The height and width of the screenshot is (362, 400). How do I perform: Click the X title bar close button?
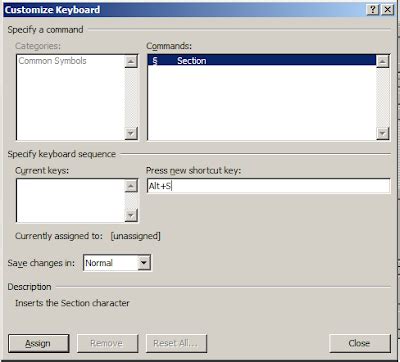[x=387, y=10]
